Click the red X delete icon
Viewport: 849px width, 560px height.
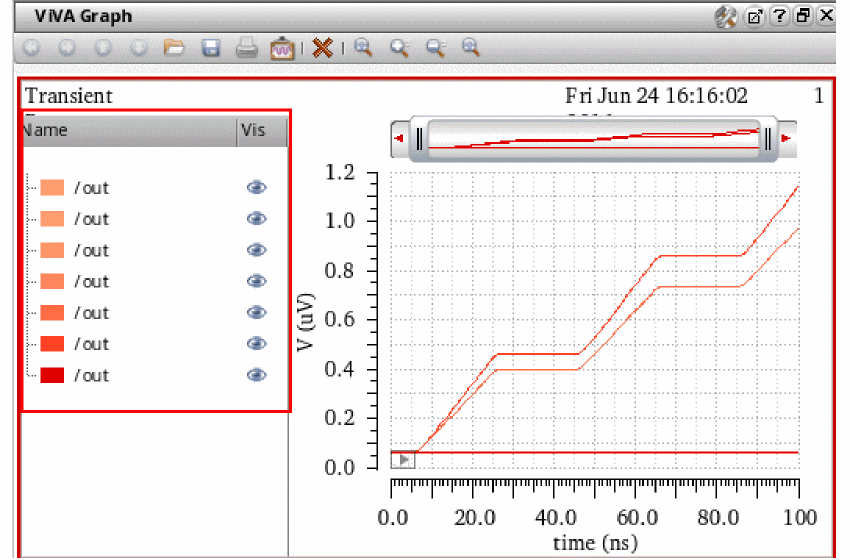point(323,48)
